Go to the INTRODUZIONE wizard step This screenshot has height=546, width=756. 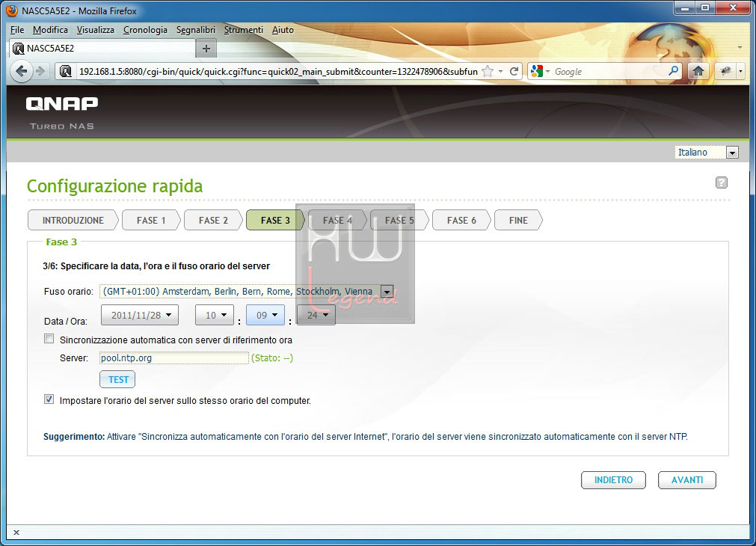point(73,221)
